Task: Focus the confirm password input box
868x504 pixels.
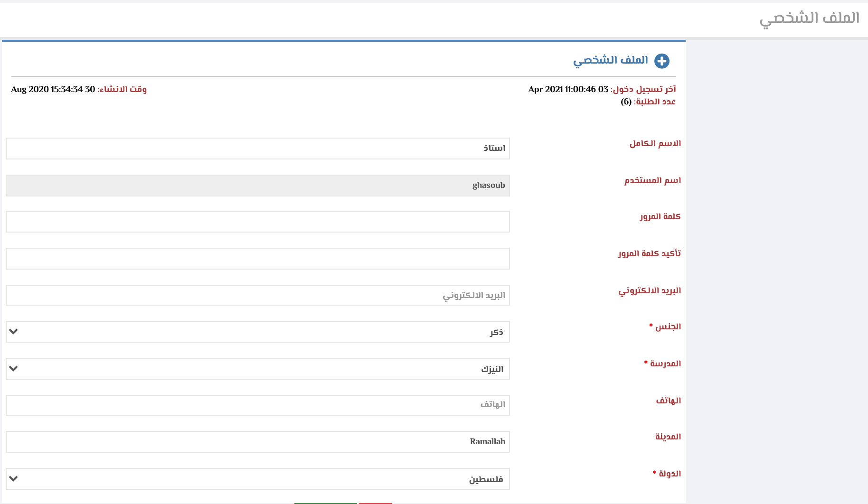Action: pos(257,259)
